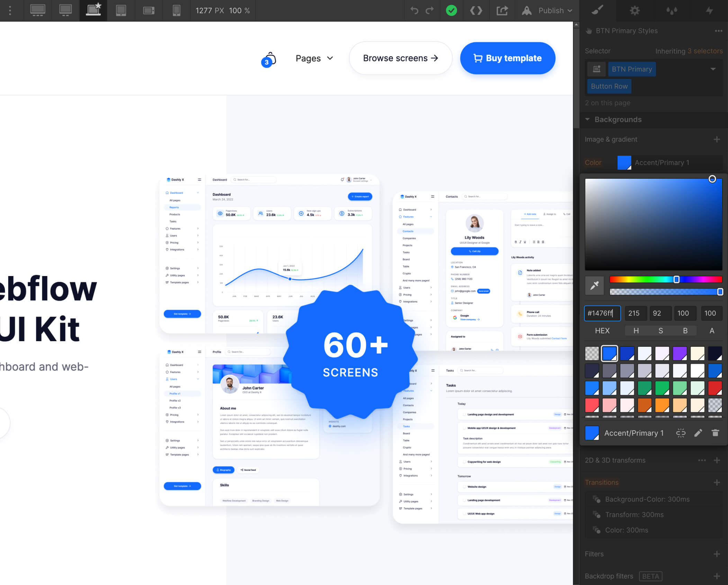The image size is (728, 585).
Task: Open the Interactions lightning bolt tab
Action: [709, 10]
